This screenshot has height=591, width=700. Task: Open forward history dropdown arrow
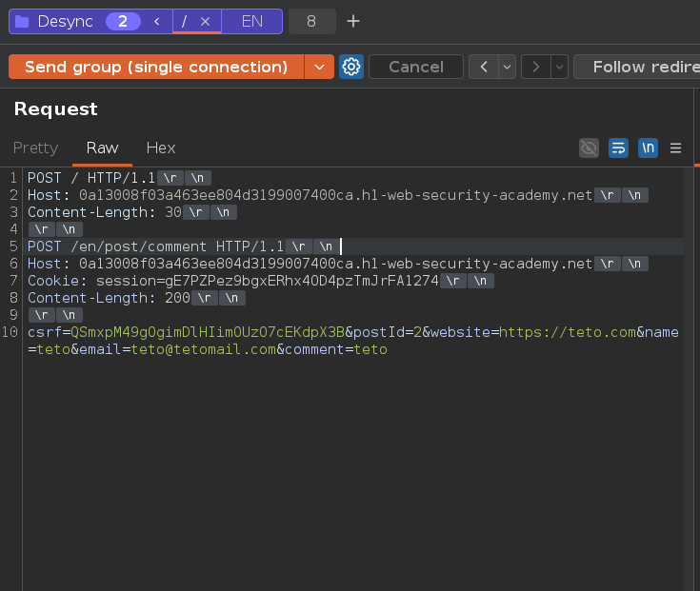(559, 67)
